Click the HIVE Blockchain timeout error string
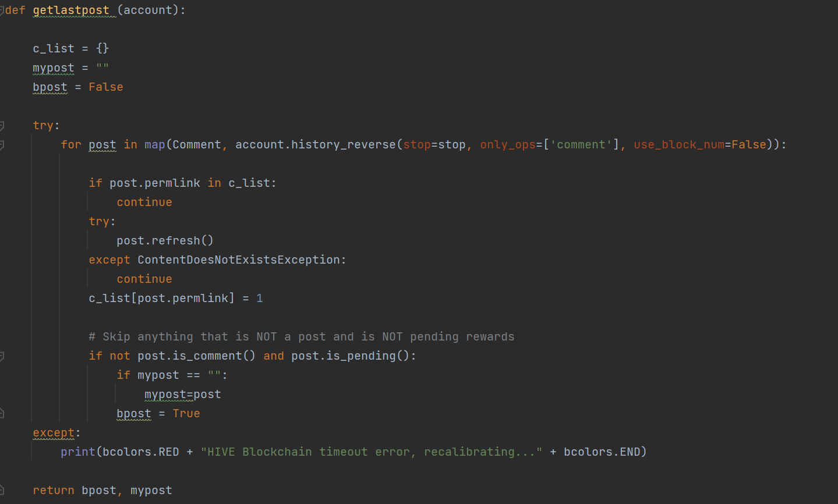Screen dimensions: 838x504 coord(371,452)
